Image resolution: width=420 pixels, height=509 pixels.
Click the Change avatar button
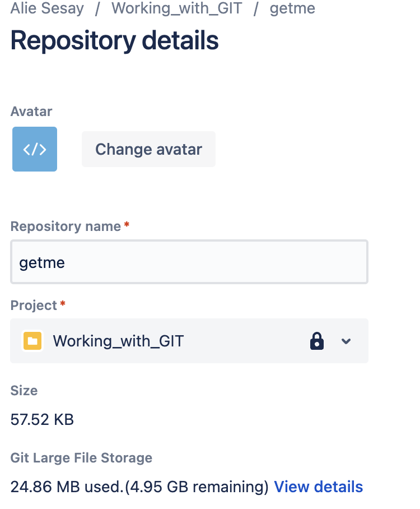(x=148, y=149)
